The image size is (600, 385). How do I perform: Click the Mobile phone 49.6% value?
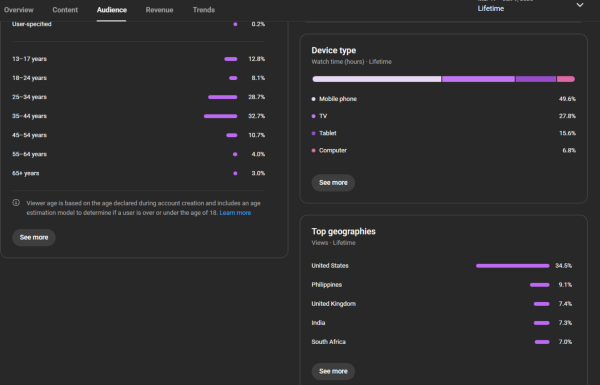coord(567,99)
